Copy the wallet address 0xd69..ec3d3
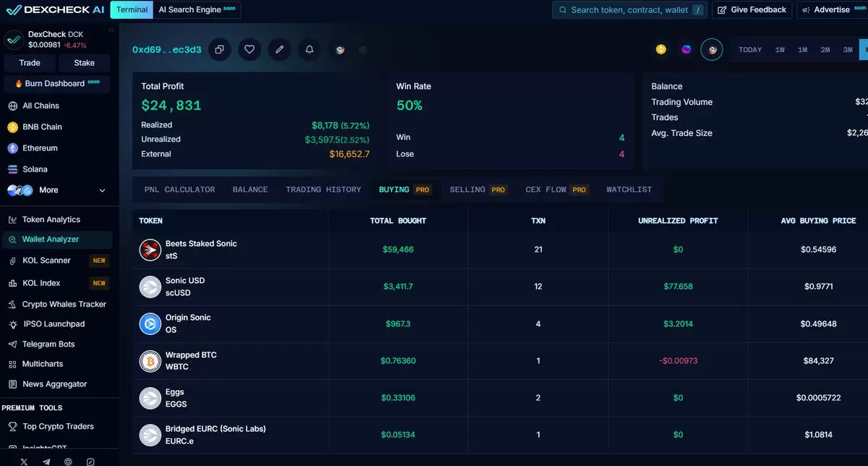 (x=219, y=49)
